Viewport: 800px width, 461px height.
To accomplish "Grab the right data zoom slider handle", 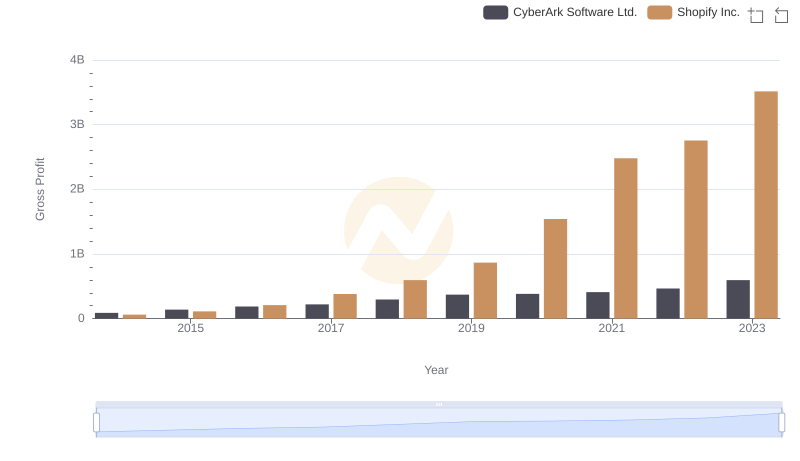I will point(781,423).
